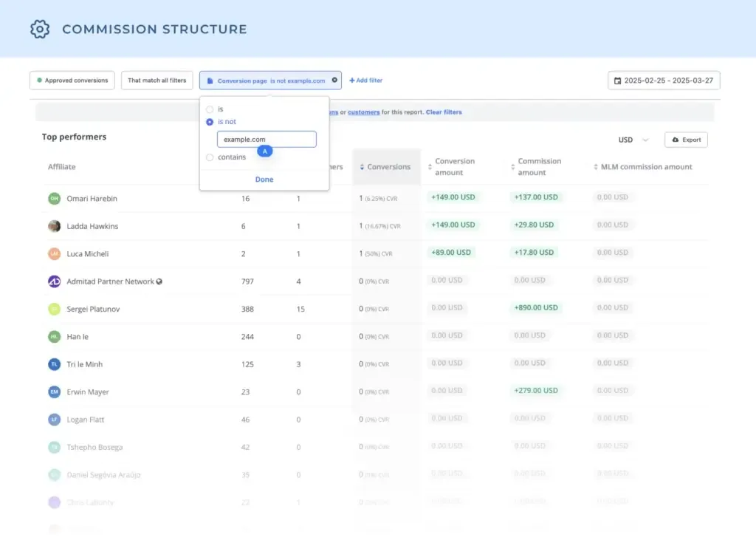Open Admitad Partner Network affiliate row

coord(110,281)
